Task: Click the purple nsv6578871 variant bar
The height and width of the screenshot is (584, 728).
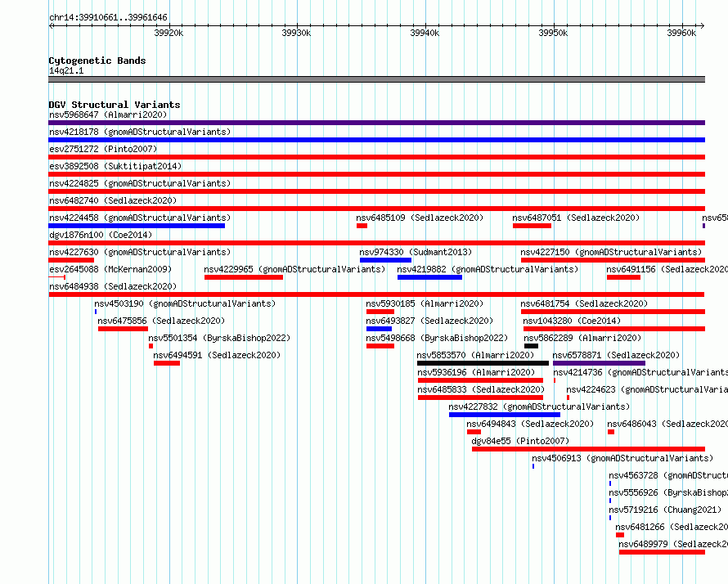Action: click(x=599, y=363)
